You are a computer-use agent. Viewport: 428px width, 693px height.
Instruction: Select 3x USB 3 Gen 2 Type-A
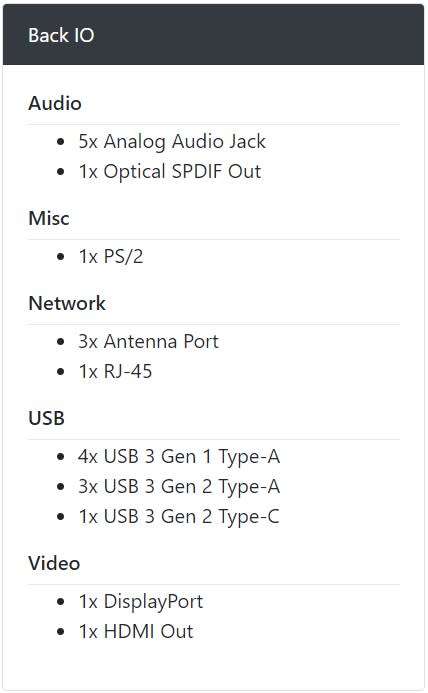pos(179,486)
